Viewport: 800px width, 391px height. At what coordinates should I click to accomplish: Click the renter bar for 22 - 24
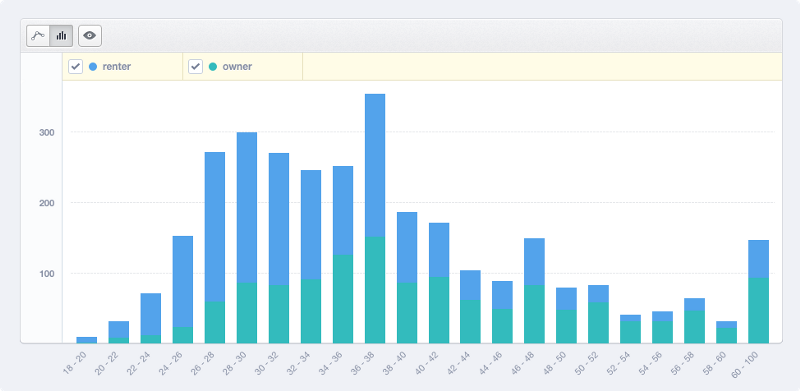coord(151,314)
